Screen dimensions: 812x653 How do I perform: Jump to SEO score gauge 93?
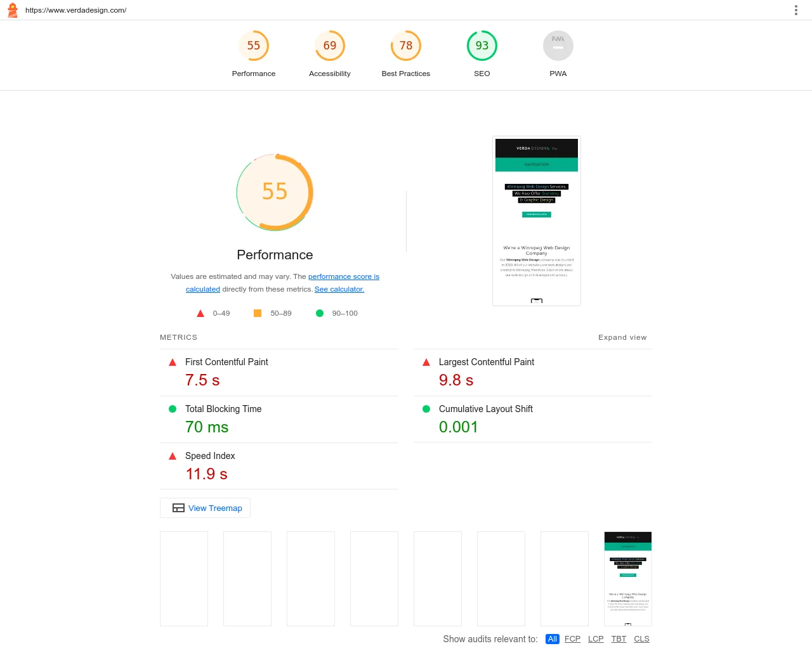click(x=482, y=46)
